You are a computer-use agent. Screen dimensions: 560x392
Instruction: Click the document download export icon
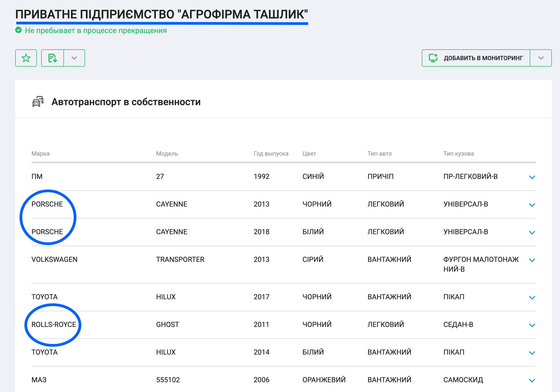(x=53, y=58)
